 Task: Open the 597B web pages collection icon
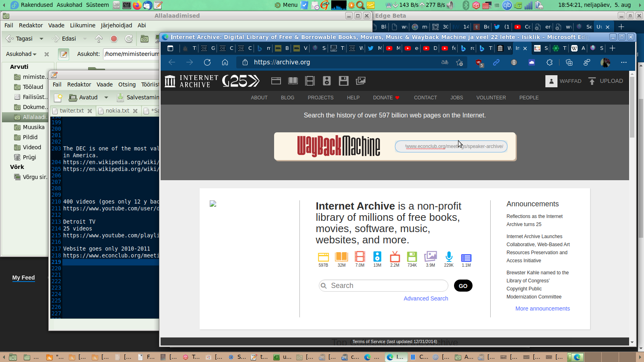click(x=323, y=257)
